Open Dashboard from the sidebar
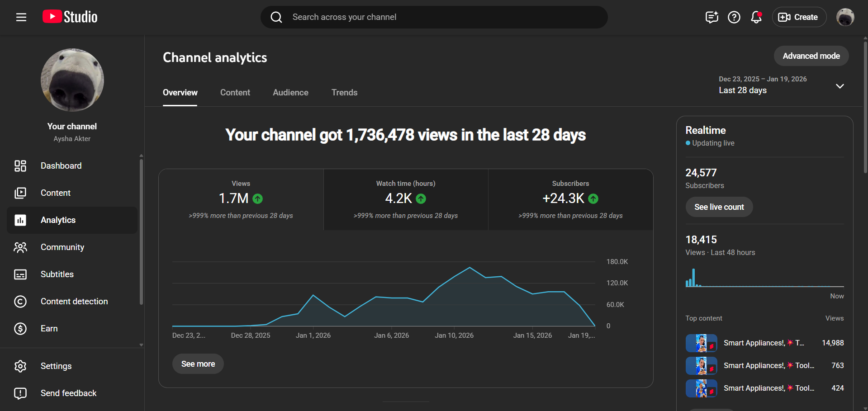Viewport: 868px width, 411px height. point(61,166)
